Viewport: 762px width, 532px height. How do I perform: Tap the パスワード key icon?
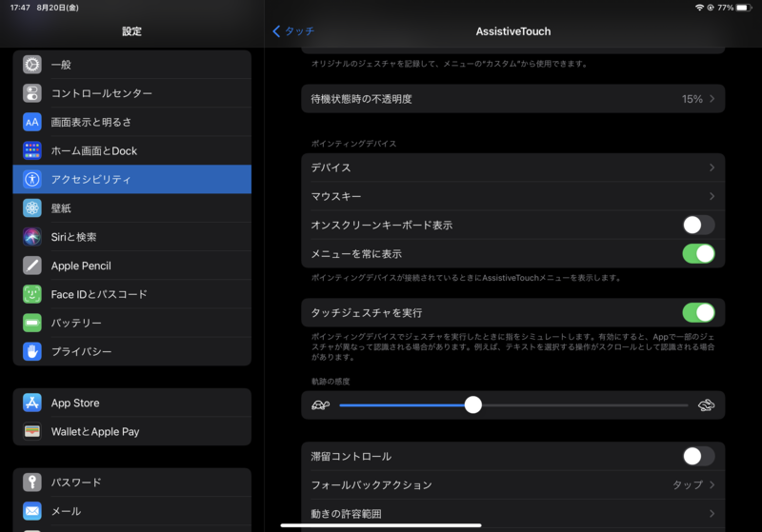32,483
